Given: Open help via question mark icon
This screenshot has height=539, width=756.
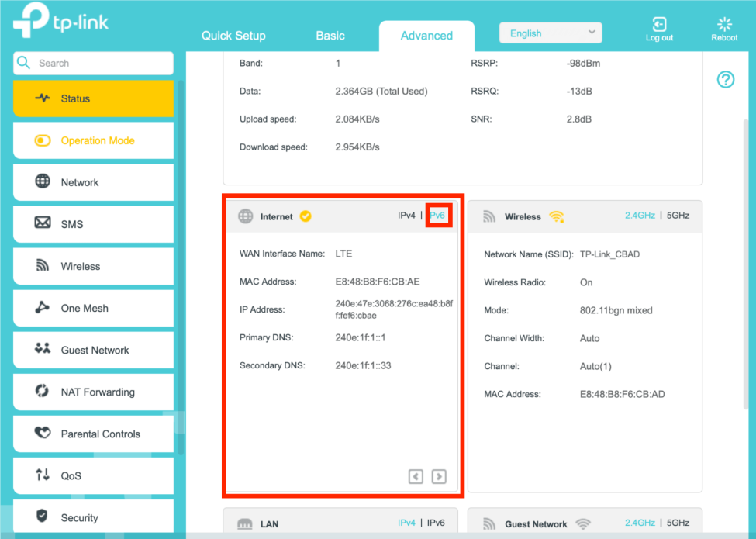Looking at the screenshot, I should click(x=725, y=79).
